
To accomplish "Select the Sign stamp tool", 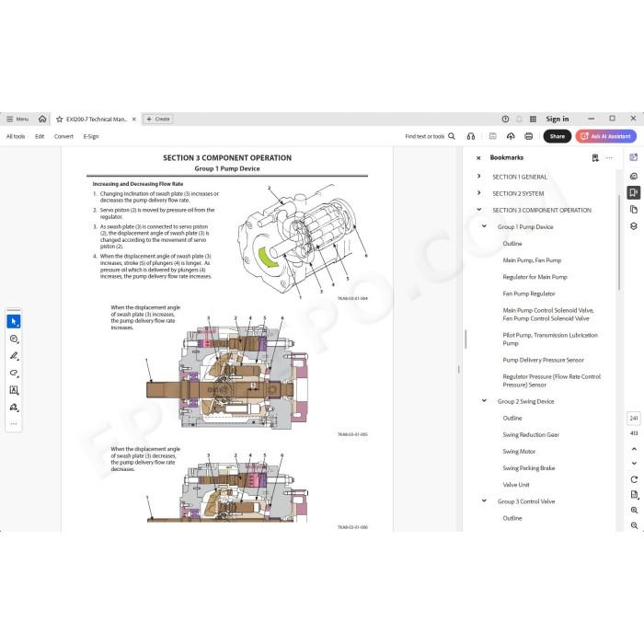I will (x=14, y=407).
